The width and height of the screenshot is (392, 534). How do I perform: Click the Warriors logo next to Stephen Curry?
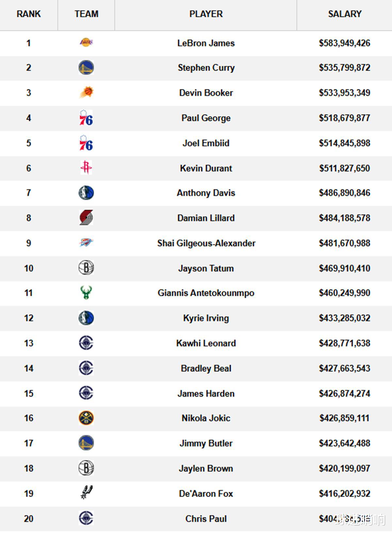86,67
